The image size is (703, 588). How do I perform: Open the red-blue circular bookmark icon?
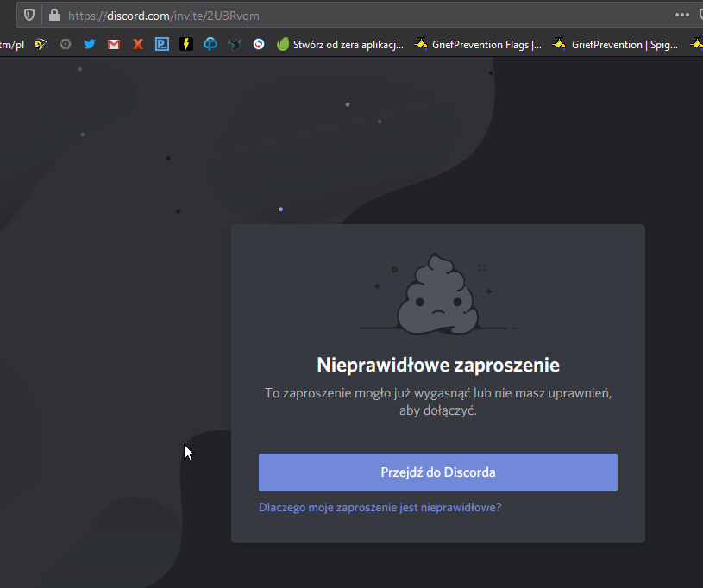point(258,44)
